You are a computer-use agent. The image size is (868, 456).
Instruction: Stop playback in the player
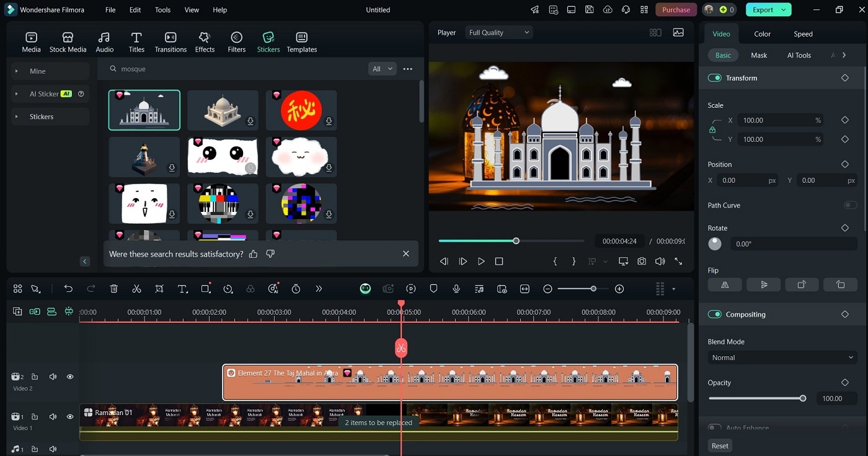coord(499,261)
